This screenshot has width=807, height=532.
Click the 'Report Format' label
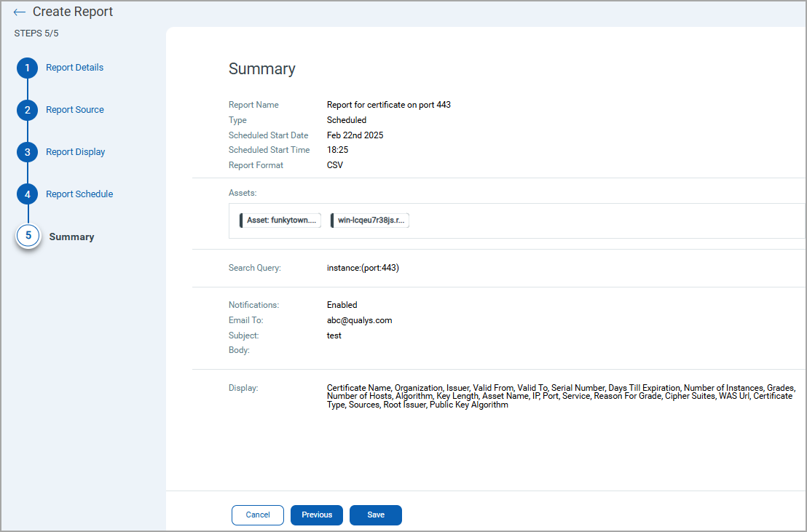pyautogui.click(x=256, y=165)
